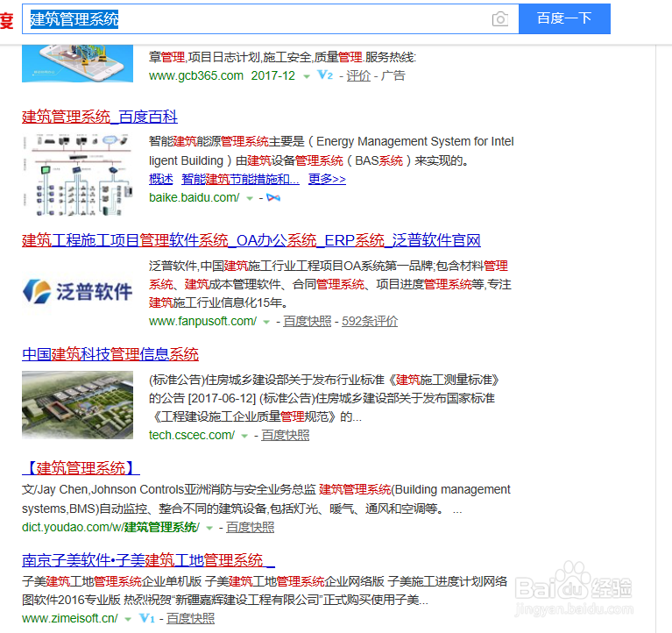Open the 南京子美软件 result title link
Image resolution: width=672 pixels, height=633 pixels.
point(148,560)
